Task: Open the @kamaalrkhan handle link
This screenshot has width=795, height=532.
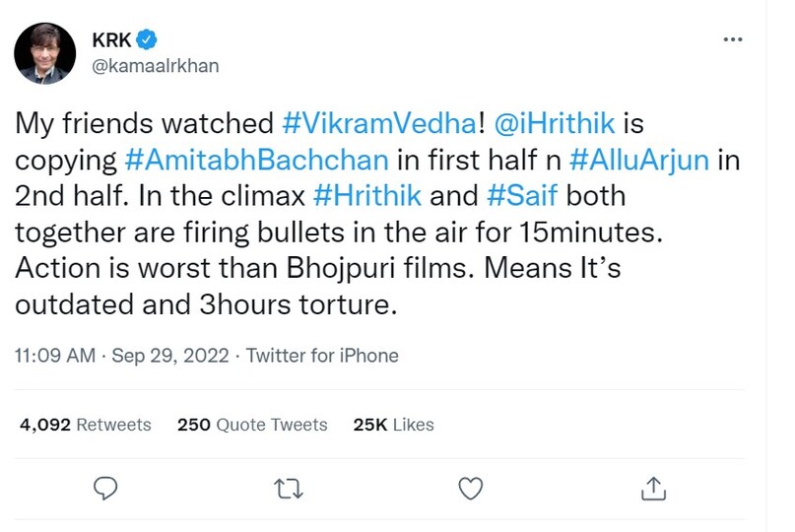Action: coord(156,66)
